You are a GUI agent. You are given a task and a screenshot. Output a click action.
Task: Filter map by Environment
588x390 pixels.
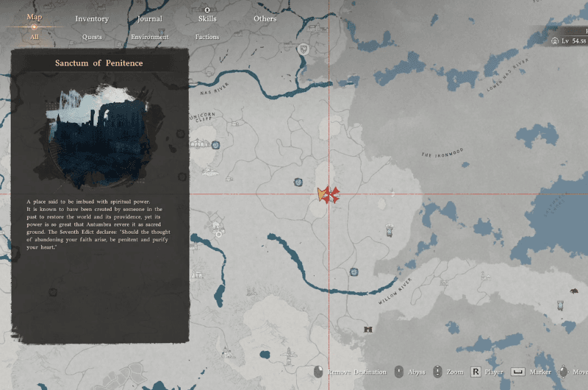tap(150, 37)
